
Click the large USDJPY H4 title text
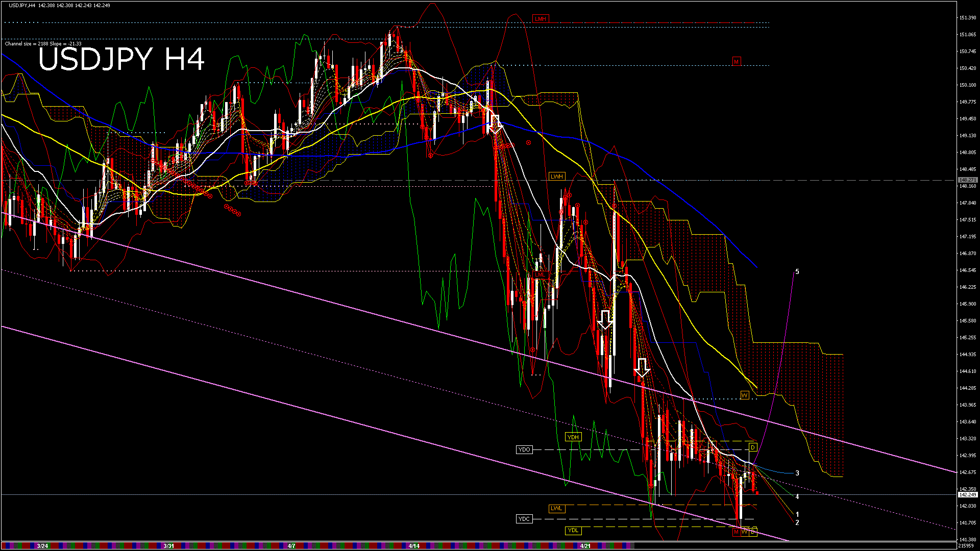tap(121, 59)
